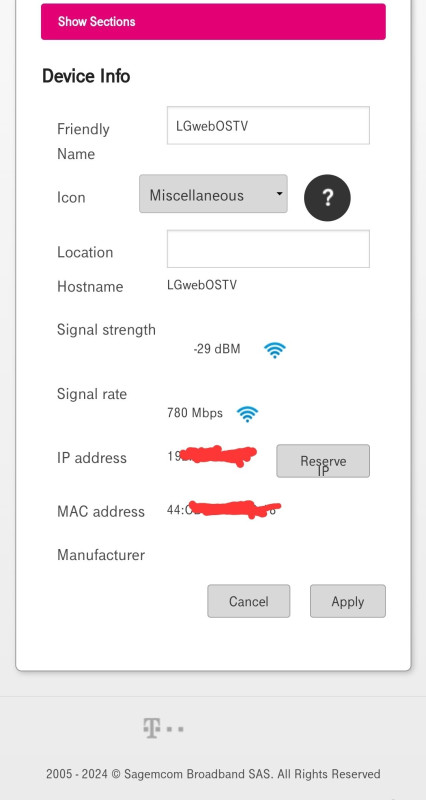Open the Icon type dropdown
Viewport: 426px width, 800px height.
coord(213,194)
